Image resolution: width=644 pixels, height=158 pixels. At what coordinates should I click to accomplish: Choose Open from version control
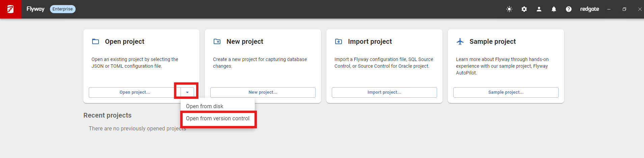point(218,119)
